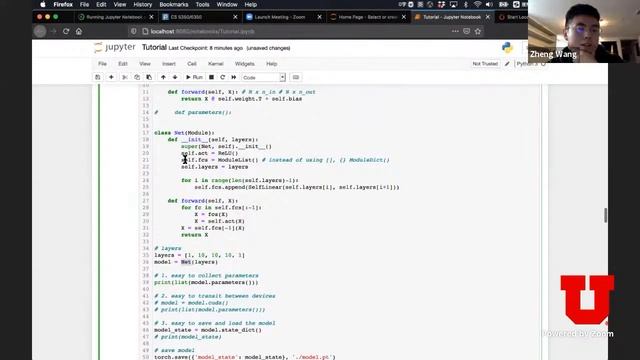Reload the page in Firefox
The height and width of the screenshot is (360, 640).
[x=66, y=31]
